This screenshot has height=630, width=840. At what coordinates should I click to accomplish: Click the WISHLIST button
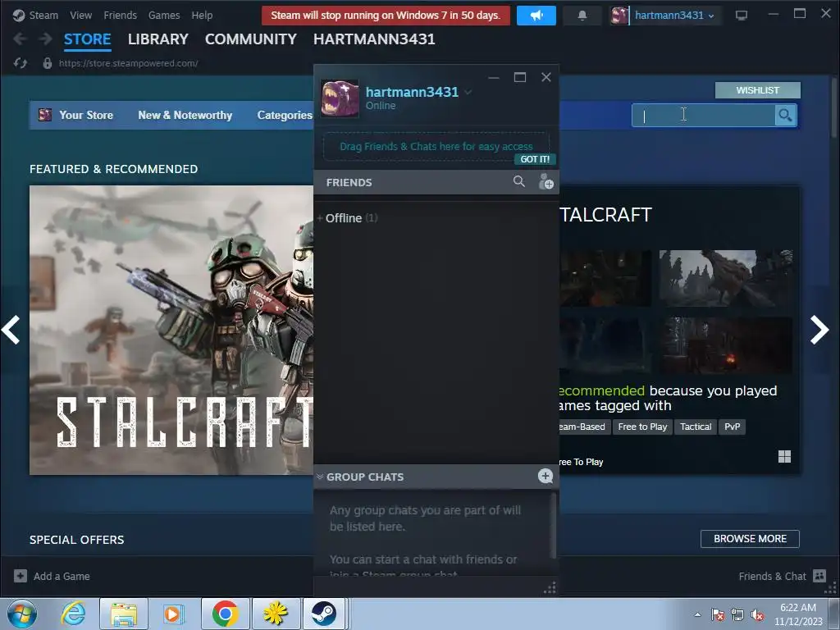(x=757, y=90)
